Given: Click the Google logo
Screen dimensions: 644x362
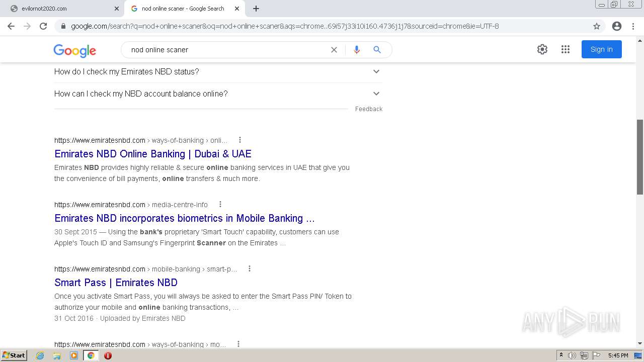Looking at the screenshot, I should [x=75, y=50].
